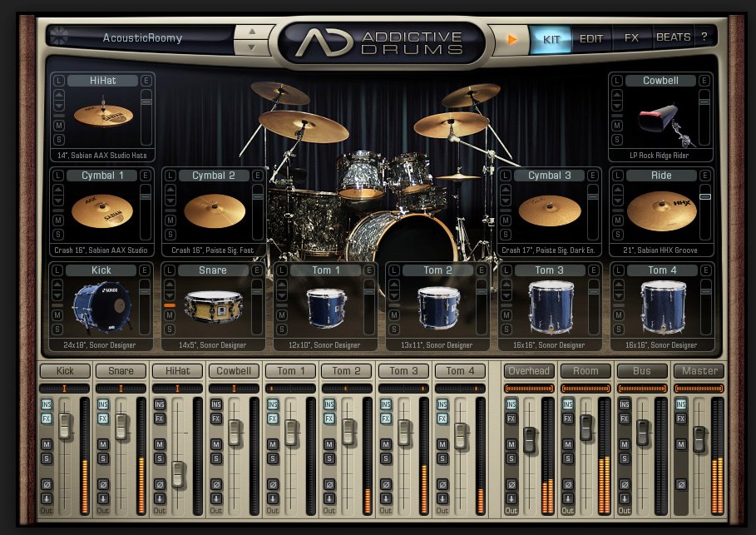Step Snare kitpiece down arrow
The image size is (756, 535).
[170, 297]
